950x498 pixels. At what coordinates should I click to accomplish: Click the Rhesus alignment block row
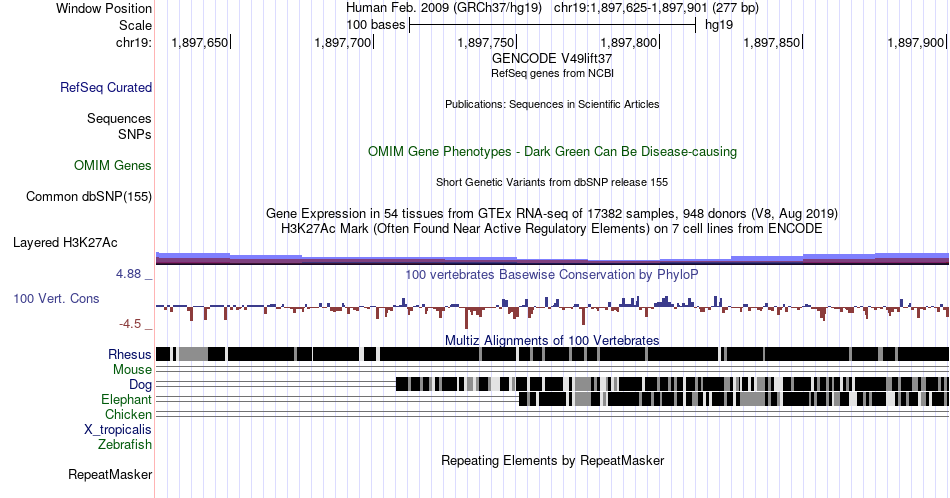(552, 354)
